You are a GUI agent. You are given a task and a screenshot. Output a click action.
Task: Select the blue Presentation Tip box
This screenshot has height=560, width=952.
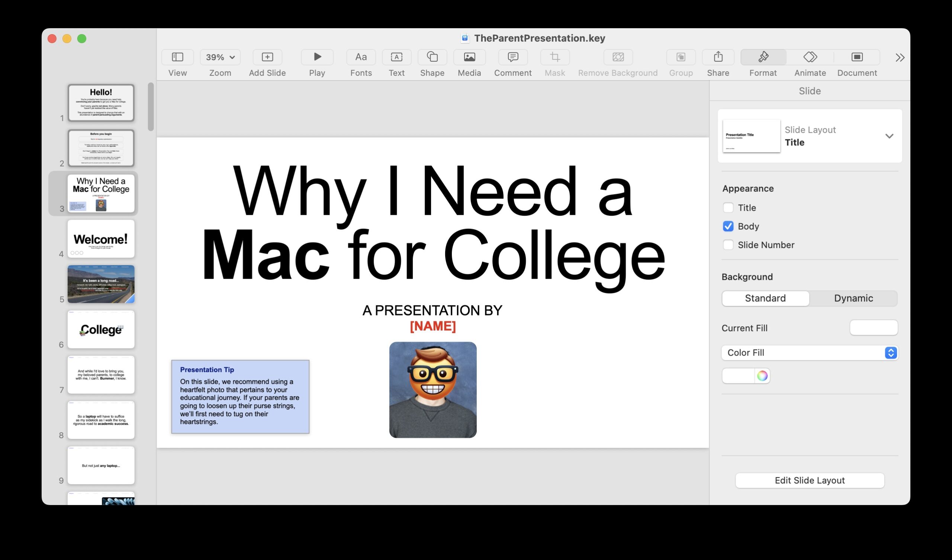pyautogui.click(x=240, y=396)
